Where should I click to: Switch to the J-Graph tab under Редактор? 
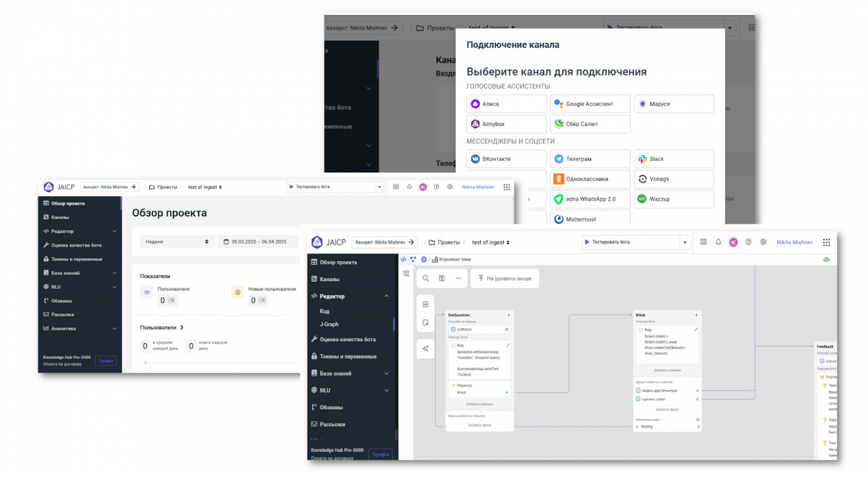click(329, 324)
